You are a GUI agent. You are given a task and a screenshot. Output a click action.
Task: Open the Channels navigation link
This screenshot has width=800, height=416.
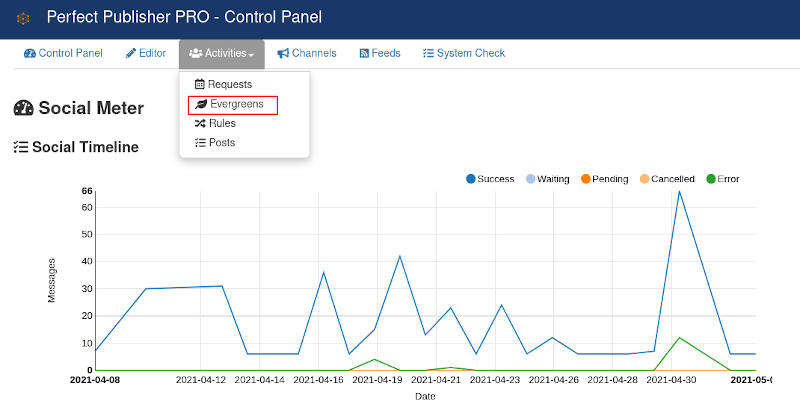[x=307, y=54]
